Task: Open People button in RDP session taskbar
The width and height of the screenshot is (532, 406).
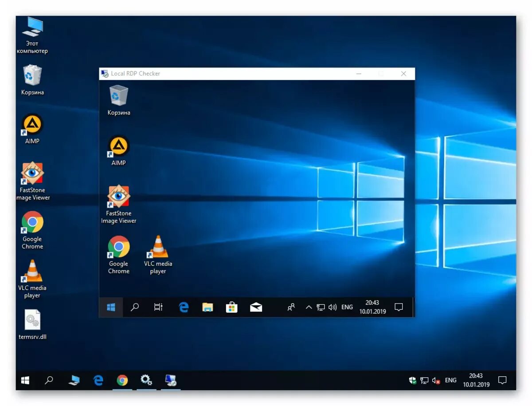Action: click(x=291, y=307)
